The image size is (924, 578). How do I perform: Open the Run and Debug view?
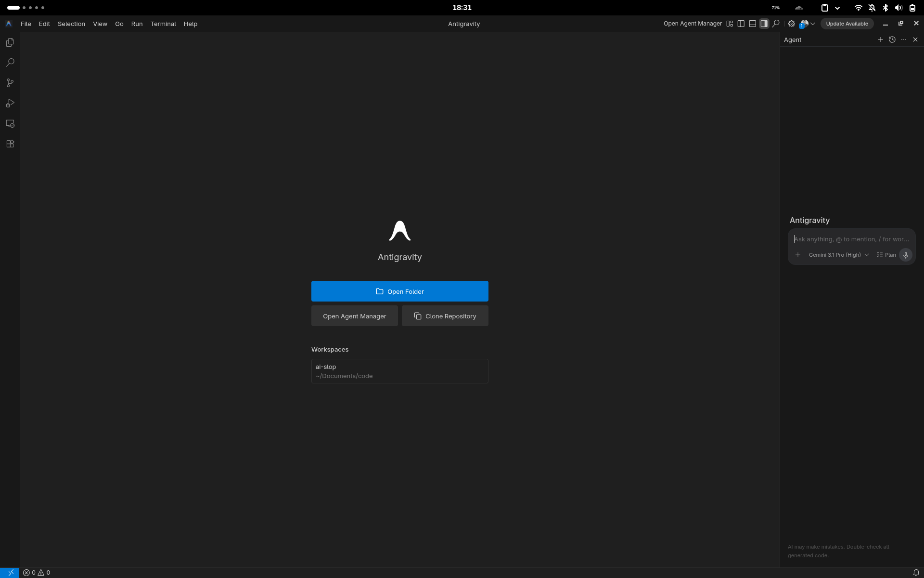tap(10, 103)
